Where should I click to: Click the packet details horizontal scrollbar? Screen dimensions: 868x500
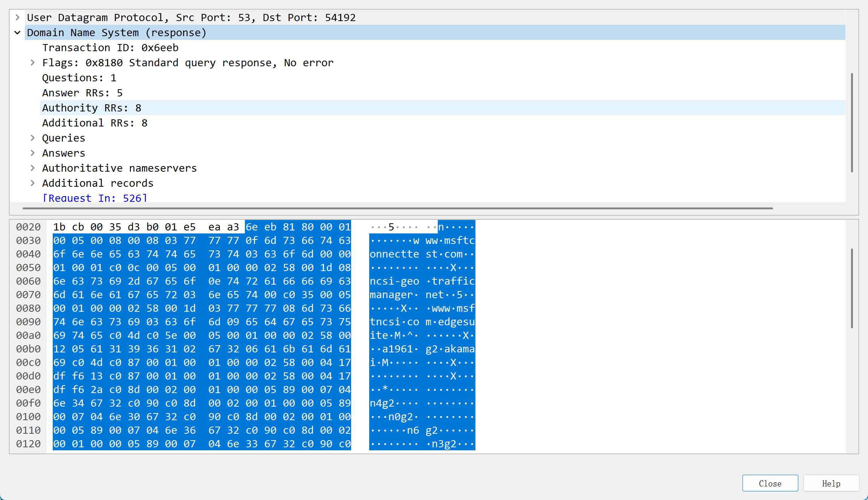[x=397, y=208]
